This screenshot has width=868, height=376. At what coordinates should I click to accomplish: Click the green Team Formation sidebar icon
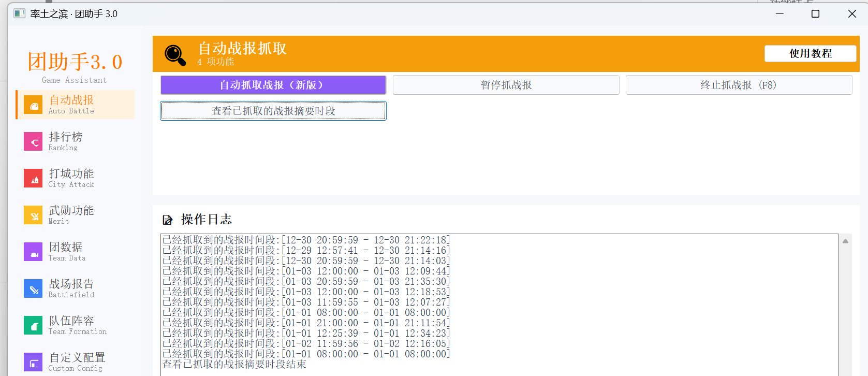(x=33, y=325)
